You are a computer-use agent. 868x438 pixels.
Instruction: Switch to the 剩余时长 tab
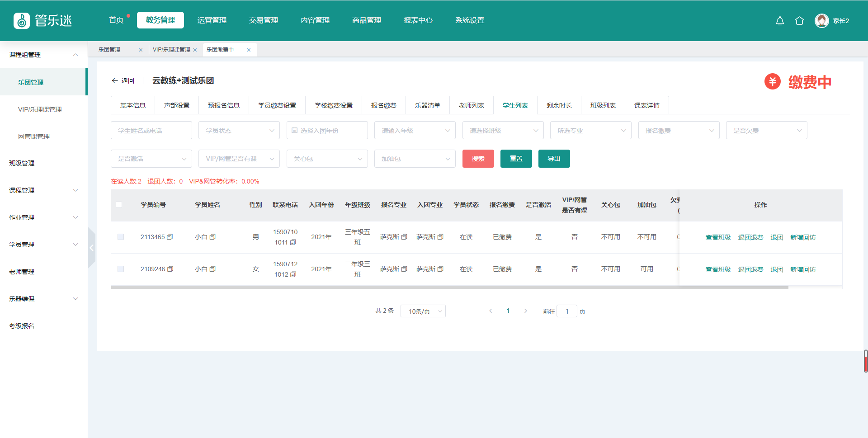point(559,105)
